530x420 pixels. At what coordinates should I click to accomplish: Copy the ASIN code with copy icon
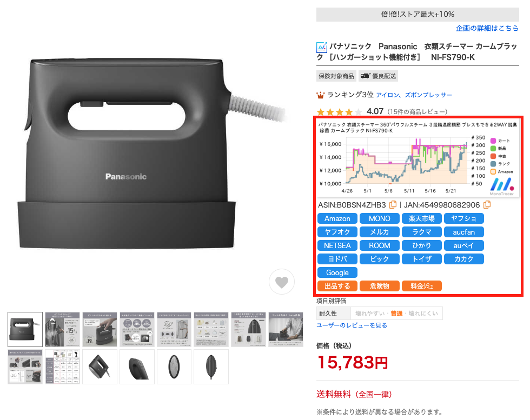tap(393, 205)
